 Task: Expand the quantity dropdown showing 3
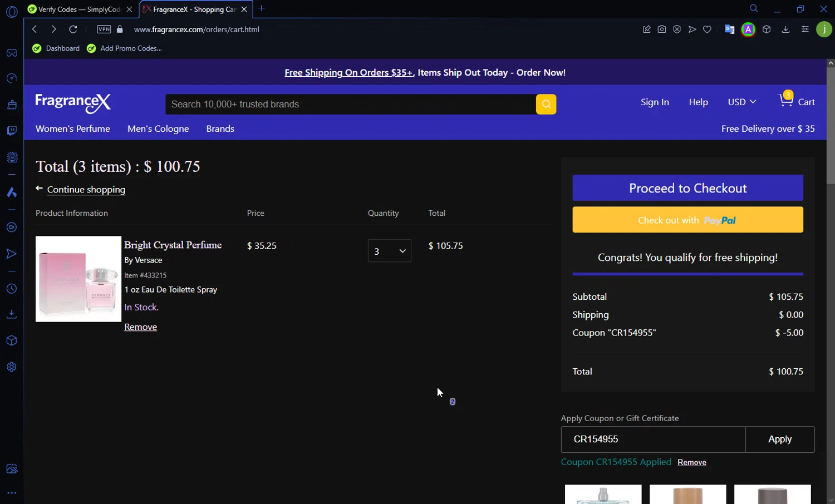[x=389, y=251]
